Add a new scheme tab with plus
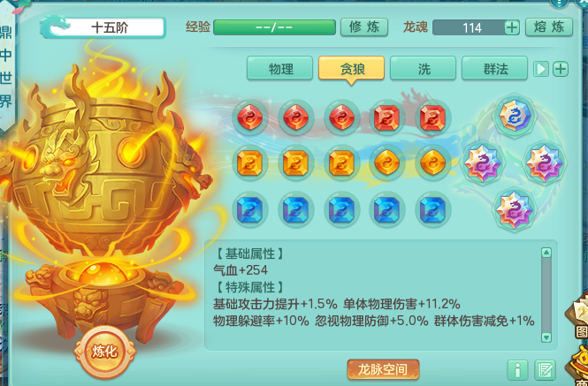The image size is (588, 386). (561, 69)
